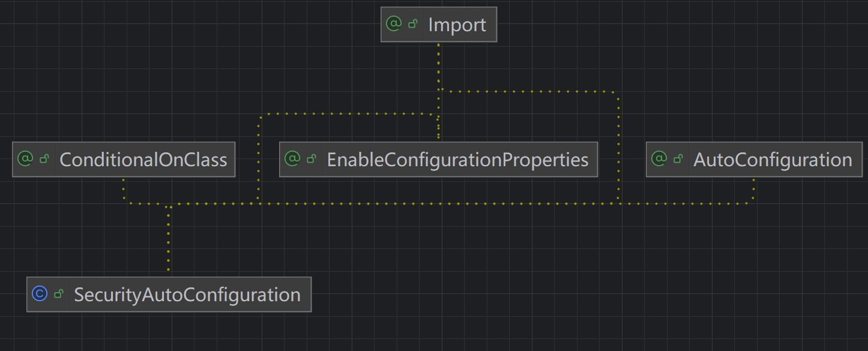Click the lock icon beside ConditionalOnClass

(x=44, y=159)
